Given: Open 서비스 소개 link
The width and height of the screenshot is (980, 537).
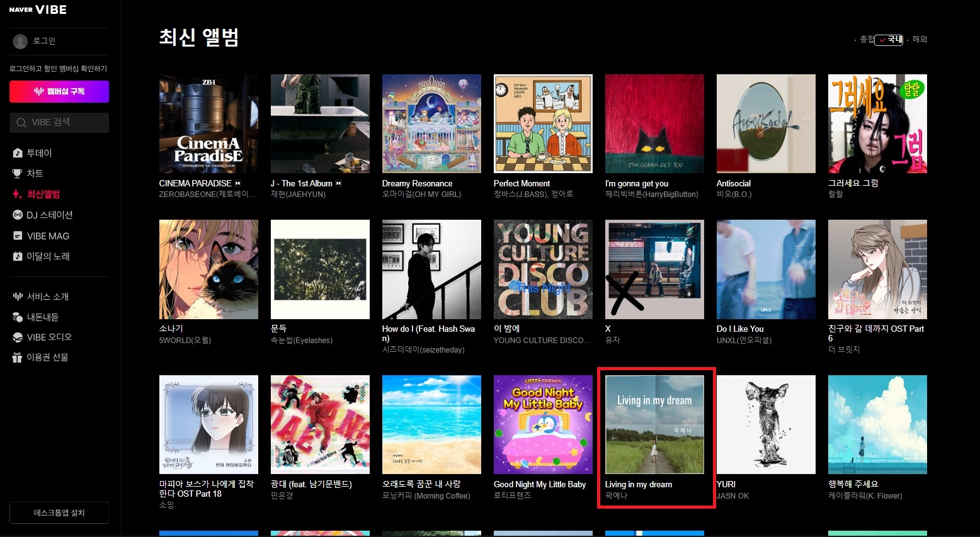Looking at the screenshot, I should coord(48,297).
